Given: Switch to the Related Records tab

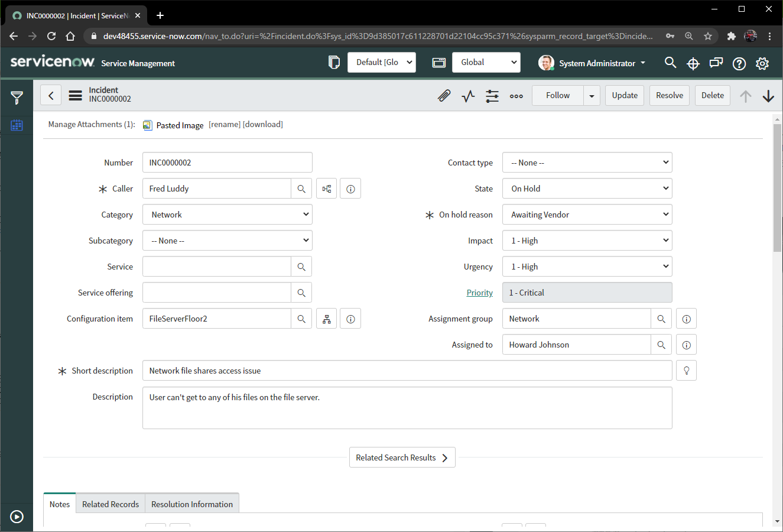Looking at the screenshot, I should click(110, 504).
